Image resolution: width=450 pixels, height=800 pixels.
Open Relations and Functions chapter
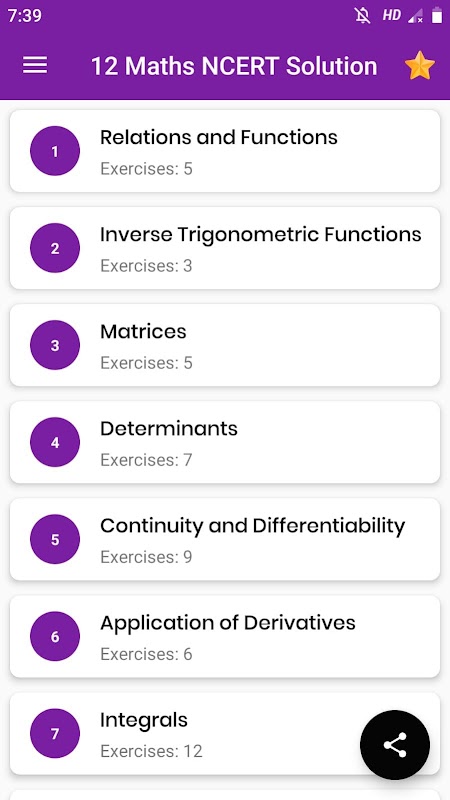pos(225,151)
